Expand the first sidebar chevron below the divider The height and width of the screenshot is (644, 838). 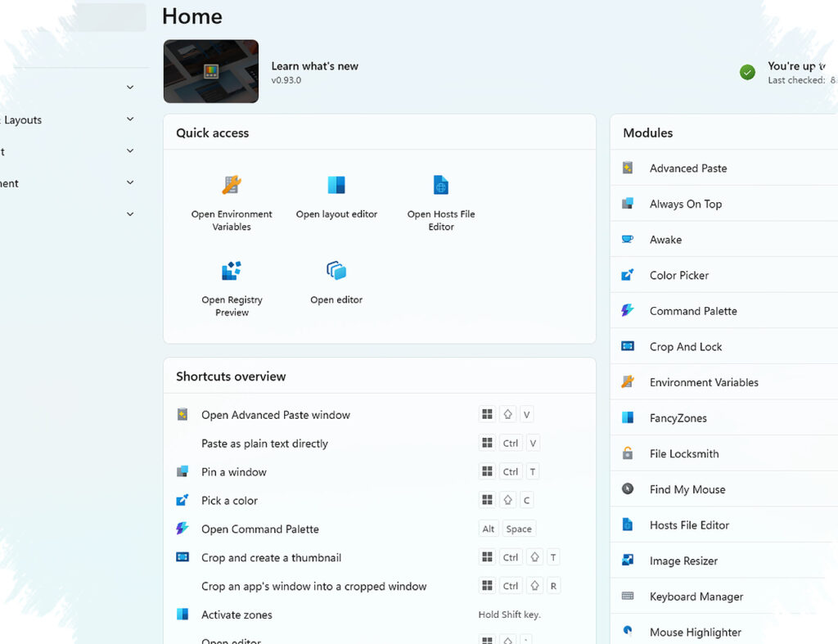[x=130, y=87]
